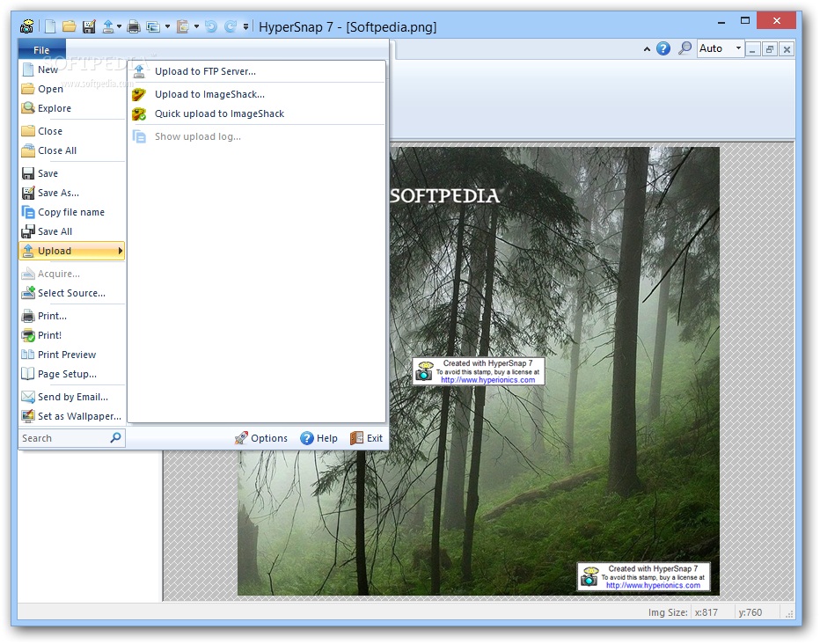
Task: Click the Exit button
Action: point(367,438)
